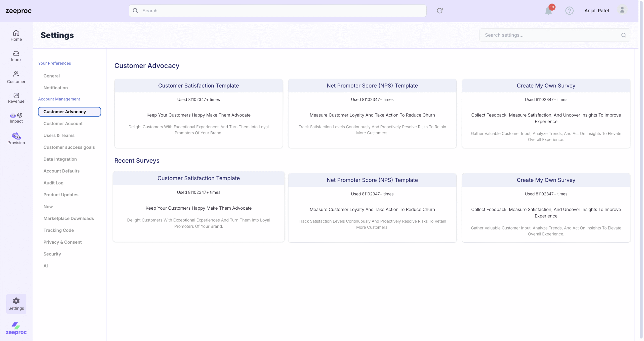This screenshot has height=341, width=644.
Task: Open Data Integration settings
Action: (60, 159)
